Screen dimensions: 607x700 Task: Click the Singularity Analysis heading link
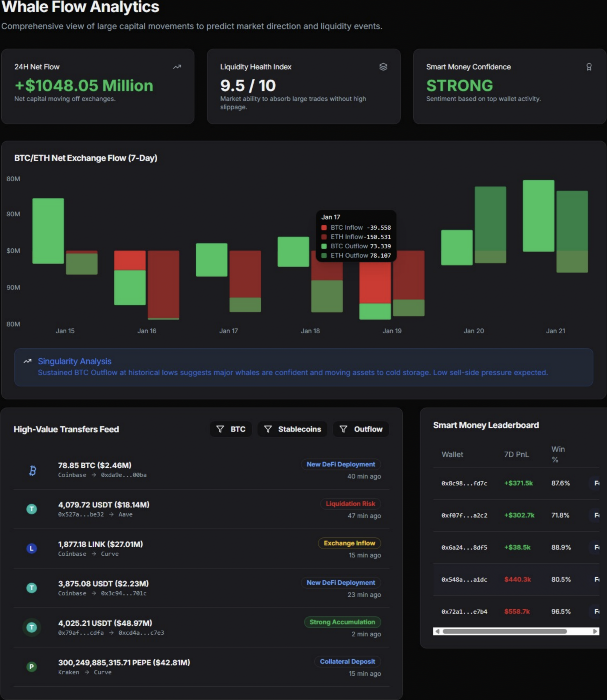click(x=75, y=361)
